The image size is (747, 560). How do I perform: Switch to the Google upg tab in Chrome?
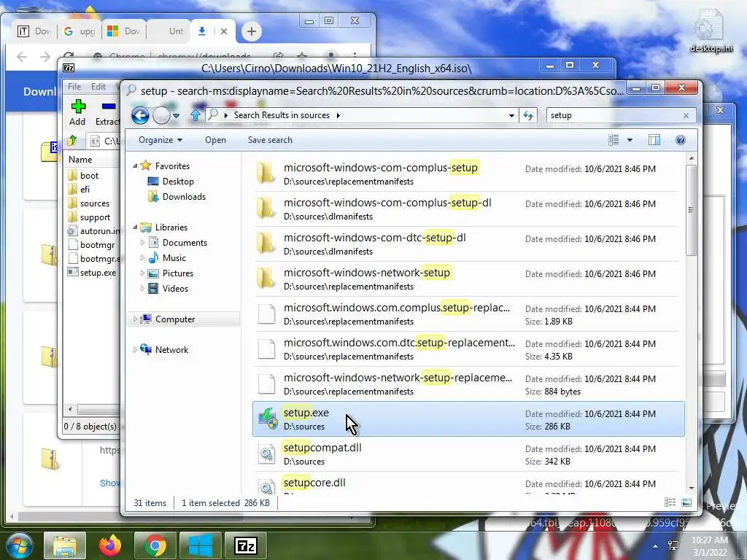[80, 31]
